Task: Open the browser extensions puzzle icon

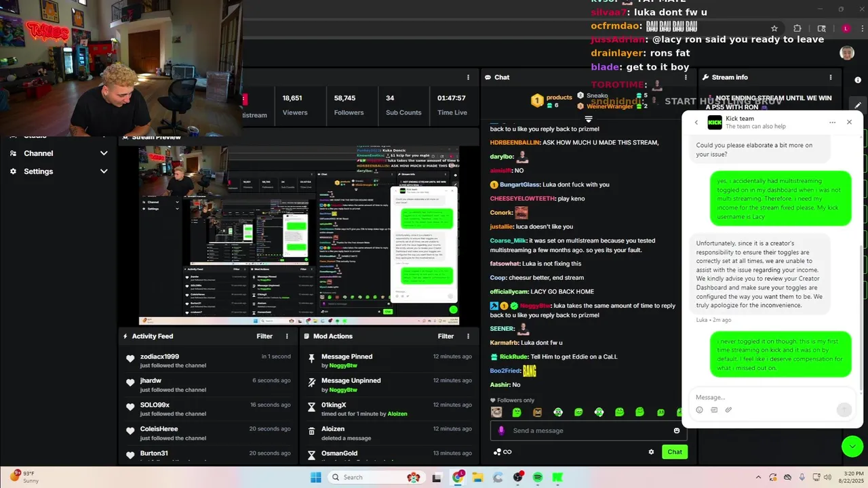Action: 797,28
